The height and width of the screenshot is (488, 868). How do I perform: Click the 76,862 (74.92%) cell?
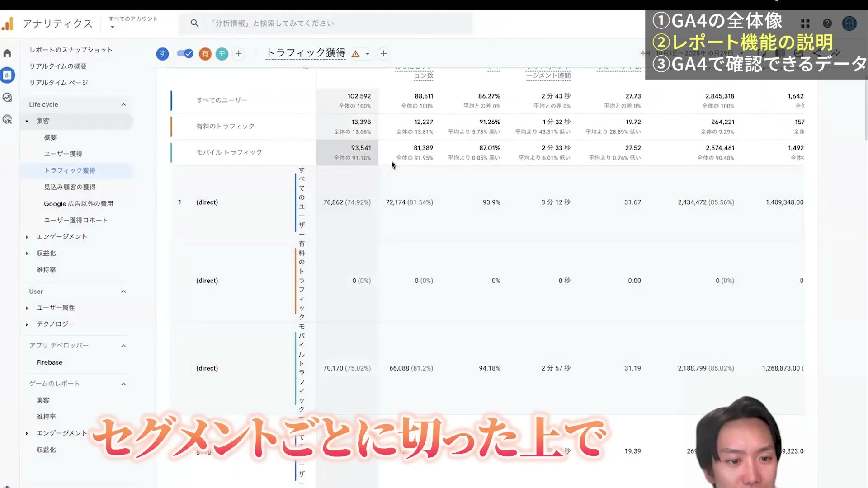tap(347, 202)
